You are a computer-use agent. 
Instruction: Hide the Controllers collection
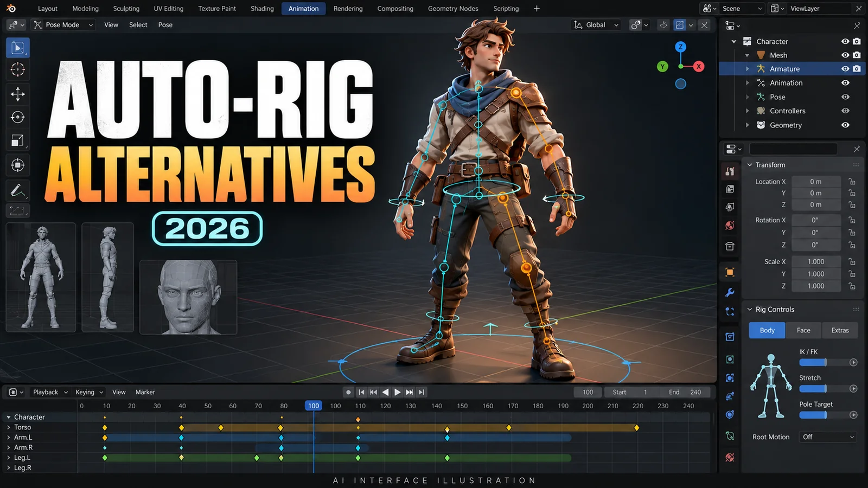[845, 111]
